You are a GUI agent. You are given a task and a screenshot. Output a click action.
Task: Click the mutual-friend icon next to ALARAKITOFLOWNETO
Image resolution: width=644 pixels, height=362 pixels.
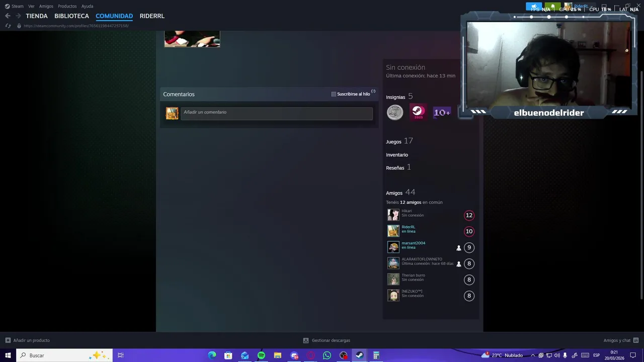(x=458, y=264)
